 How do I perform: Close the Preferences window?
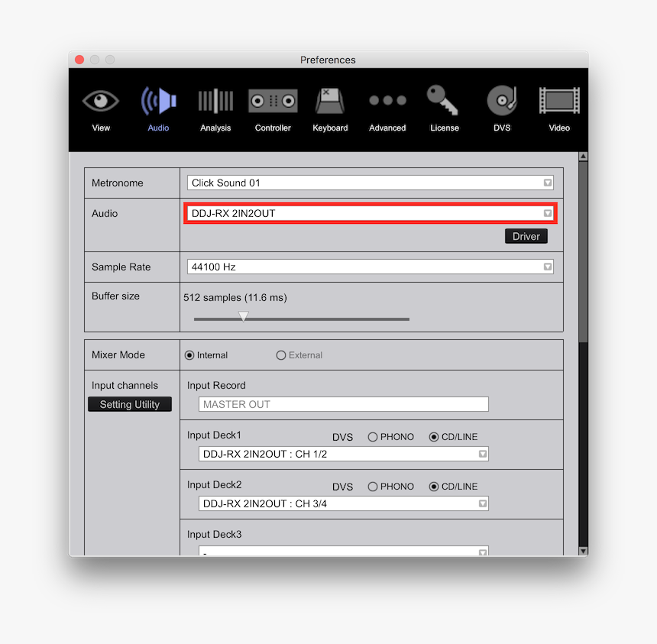pos(79,60)
